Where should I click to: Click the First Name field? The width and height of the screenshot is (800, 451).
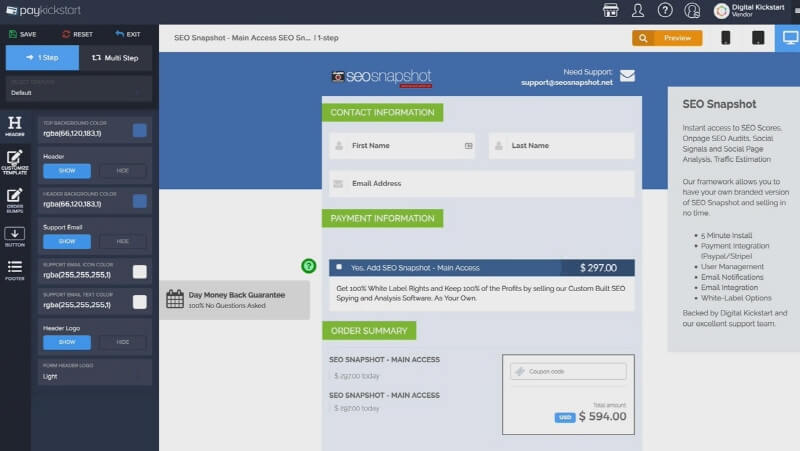402,146
